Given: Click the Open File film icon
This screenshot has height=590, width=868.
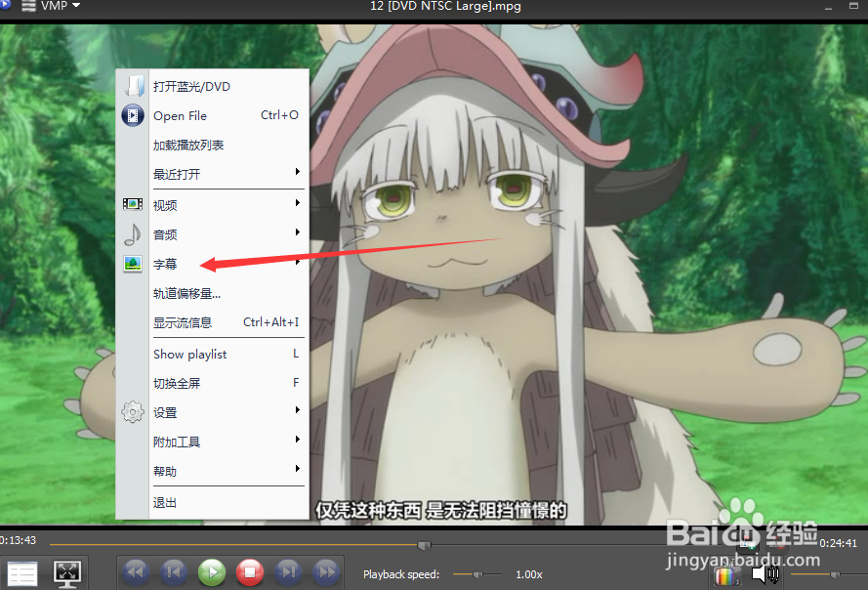Looking at the screenshot, I should (133, 115).
